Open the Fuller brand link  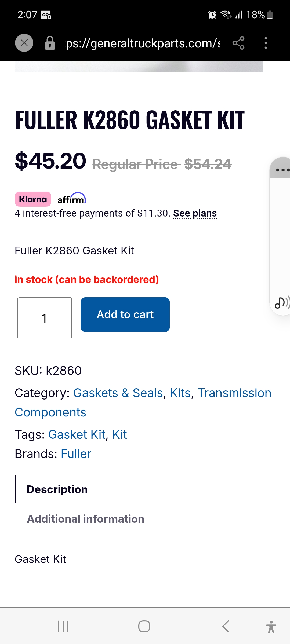pos(76,454)
